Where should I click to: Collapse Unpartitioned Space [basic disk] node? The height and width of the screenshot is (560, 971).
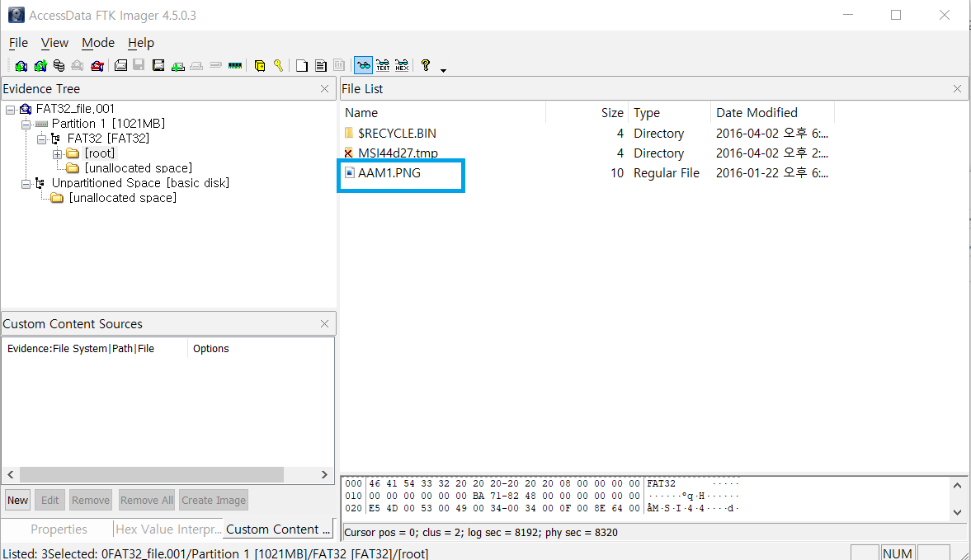(26, 184)
